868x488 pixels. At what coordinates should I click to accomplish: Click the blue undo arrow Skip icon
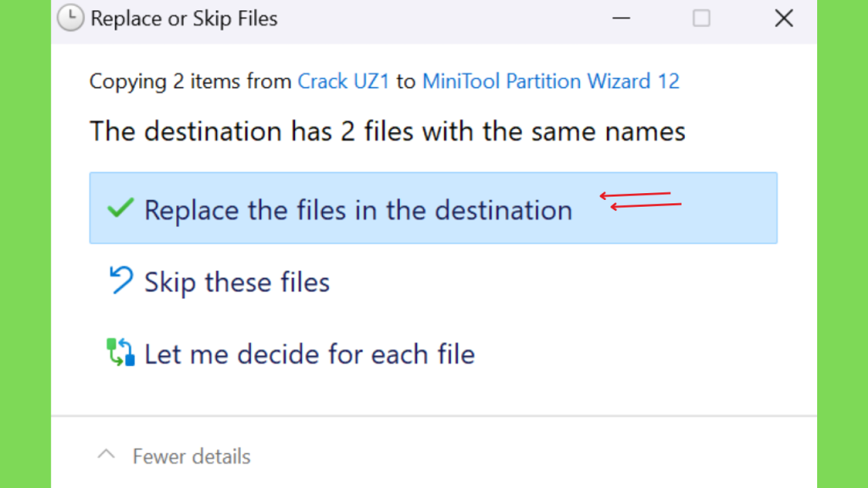pos(120,280)
